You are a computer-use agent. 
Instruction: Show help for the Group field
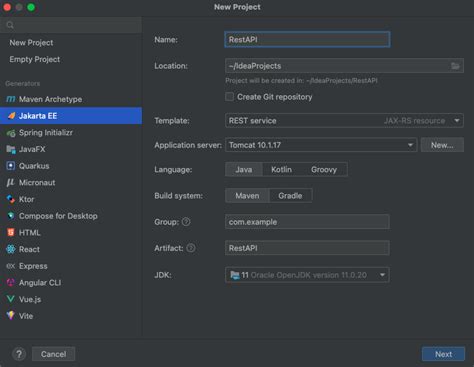(186, 222)
